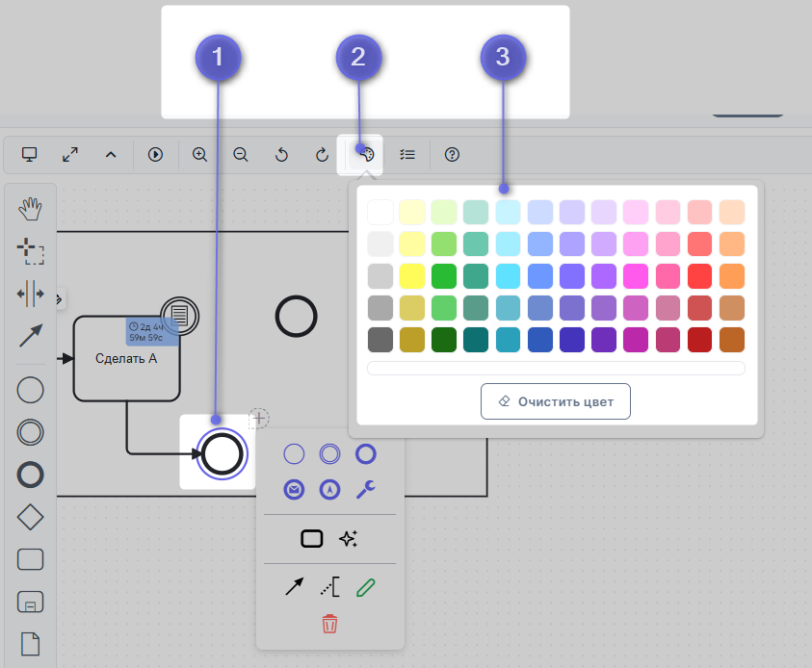
Task: Activate the lasso selection tool
Action: click(x=31, y=251)
